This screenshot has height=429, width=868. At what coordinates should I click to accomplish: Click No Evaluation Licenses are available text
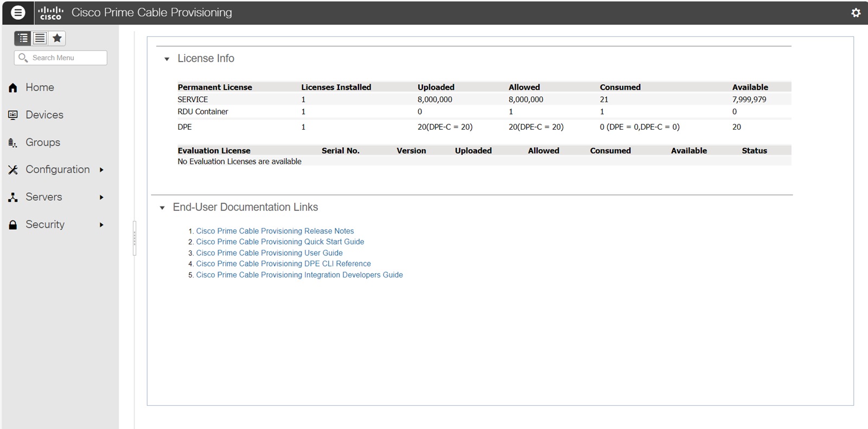click(239, 161)
